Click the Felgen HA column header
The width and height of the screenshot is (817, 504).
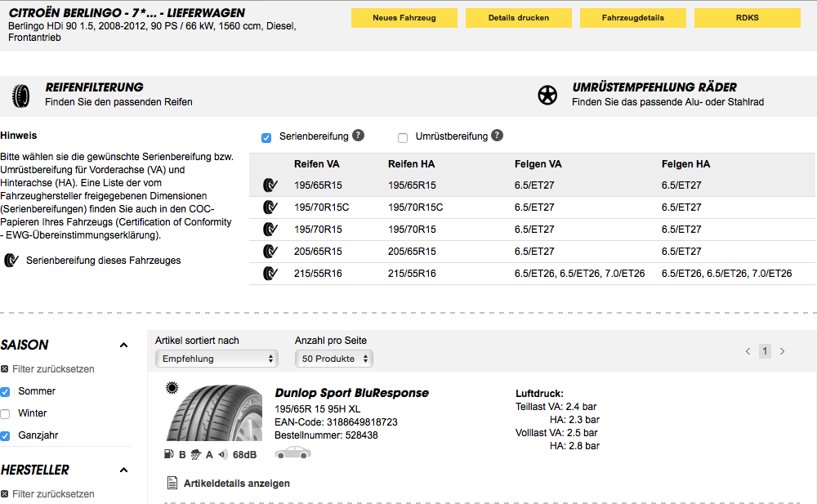685,164
